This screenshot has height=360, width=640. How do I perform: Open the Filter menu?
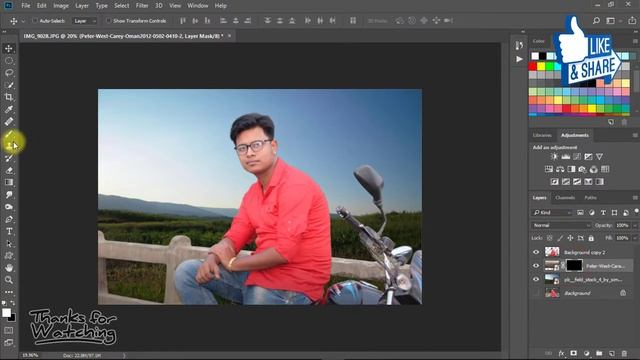tap(142, 6)
